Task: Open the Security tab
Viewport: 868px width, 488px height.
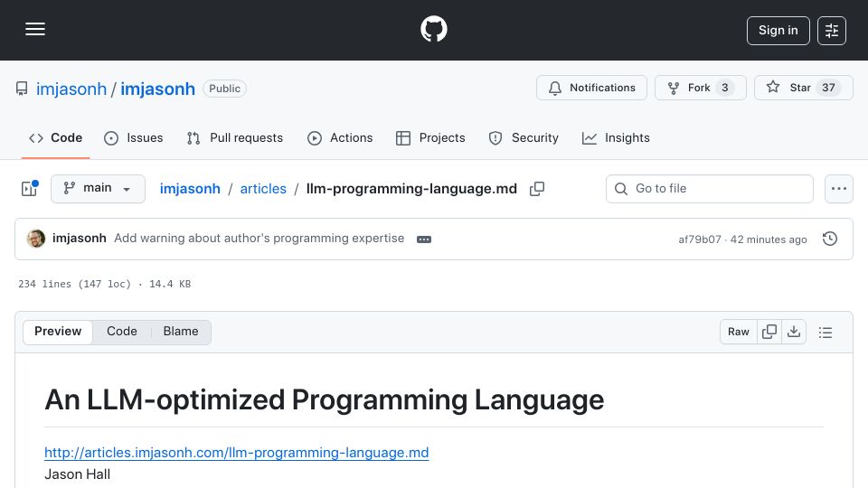Action: click(x=524, y=137)
